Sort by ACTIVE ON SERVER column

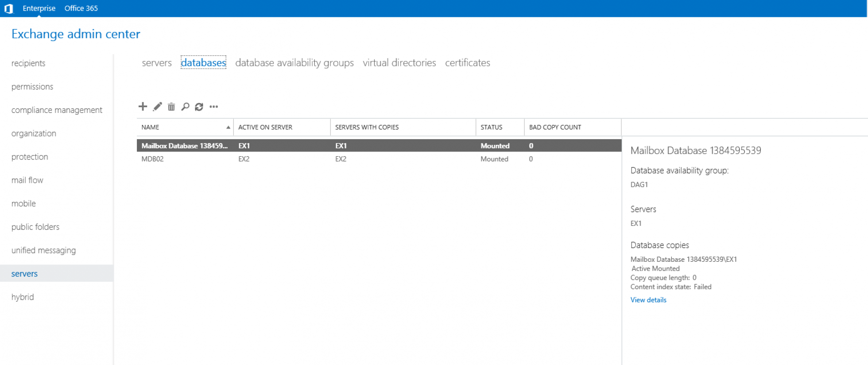[x=282, y=128]
